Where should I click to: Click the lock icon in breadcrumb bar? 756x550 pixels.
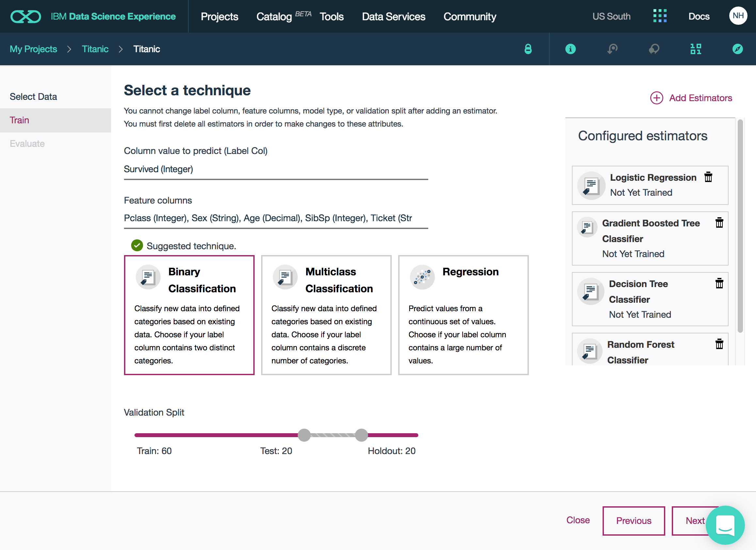point(528,49)
